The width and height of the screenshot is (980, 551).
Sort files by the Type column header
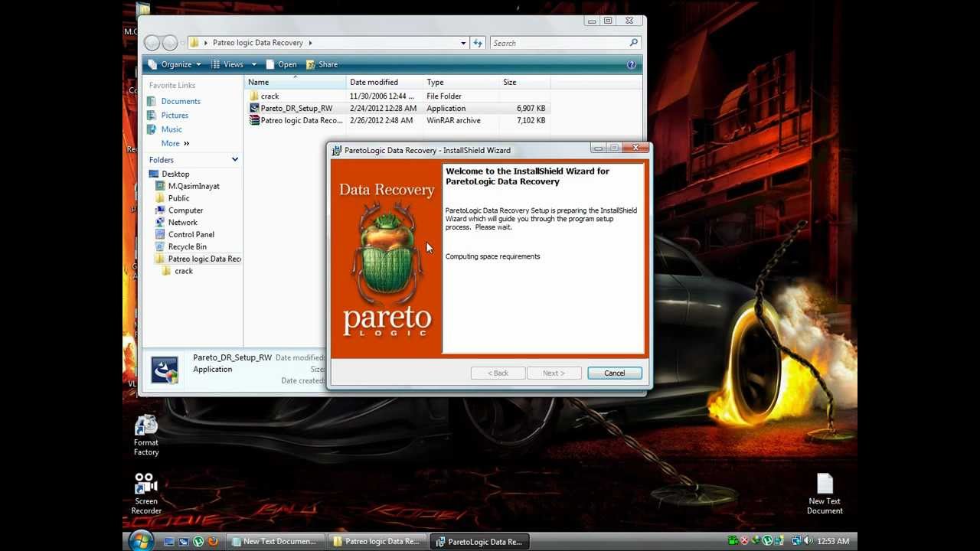(x=462, y=82)
